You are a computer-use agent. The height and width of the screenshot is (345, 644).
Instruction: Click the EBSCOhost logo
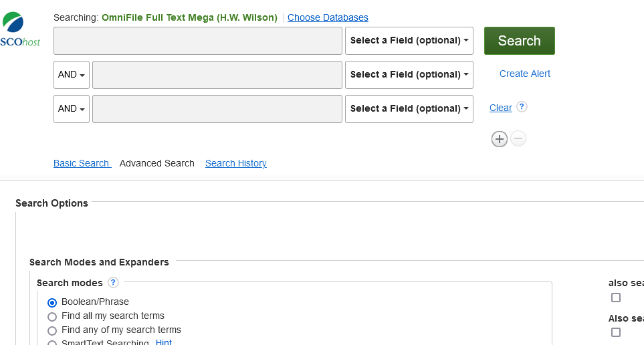pos(20,30)
